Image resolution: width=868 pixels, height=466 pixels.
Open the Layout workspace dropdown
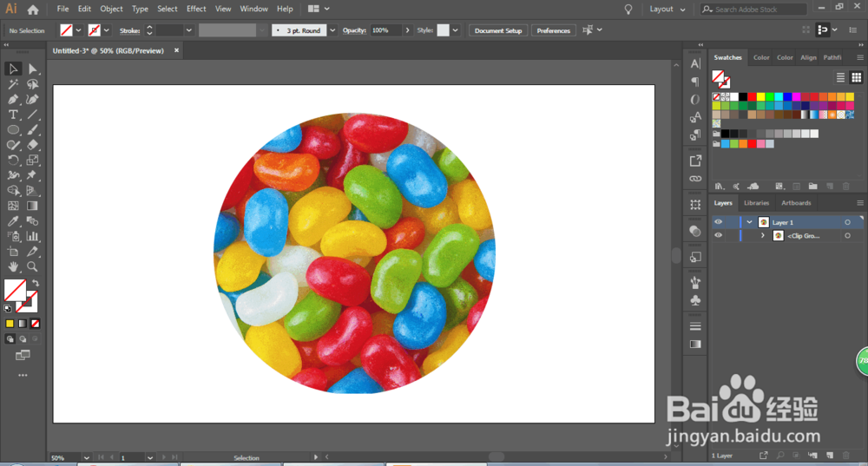tap(667, 10)
